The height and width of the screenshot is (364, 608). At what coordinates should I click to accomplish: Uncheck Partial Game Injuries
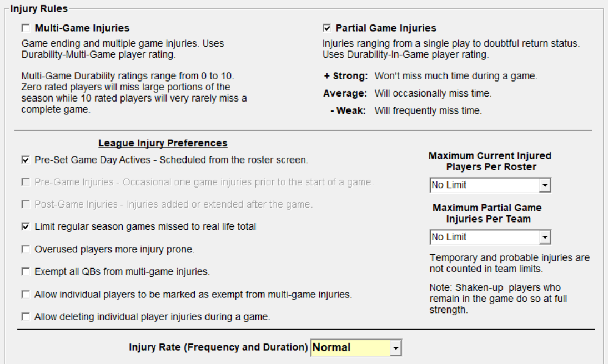pyautogui.click(x=326, y=28)
